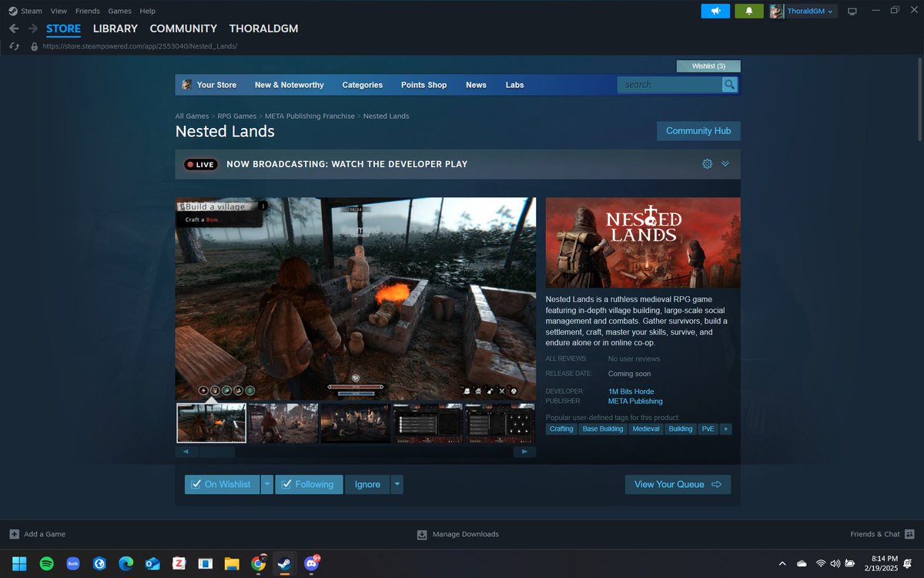Open Steam from the taskbar
This screenshot has height=578, width=924.
(x=284, y=563)
